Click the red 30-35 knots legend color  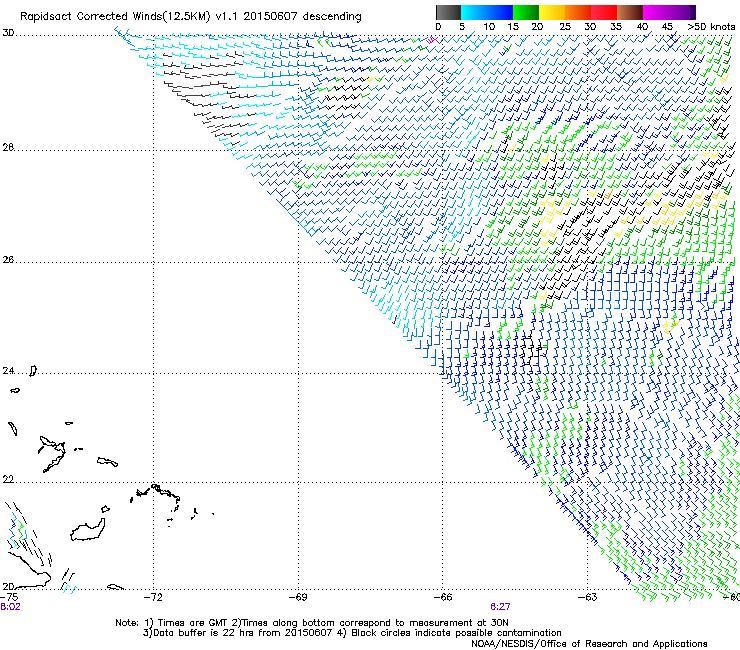pos(604,12)
